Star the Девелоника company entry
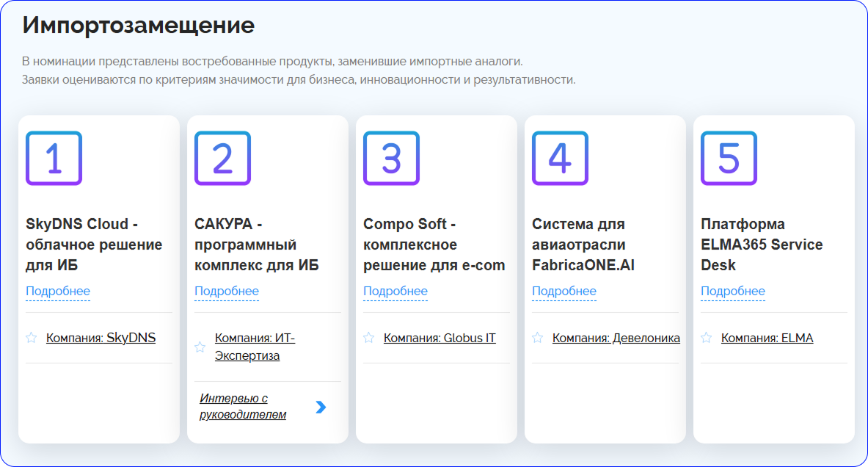The height and width of the screenshot is (467, 868). (538, 339)
